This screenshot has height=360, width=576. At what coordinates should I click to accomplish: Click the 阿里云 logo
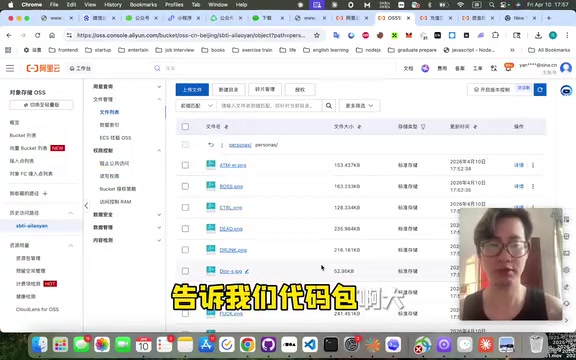click(x=43, y=68)
